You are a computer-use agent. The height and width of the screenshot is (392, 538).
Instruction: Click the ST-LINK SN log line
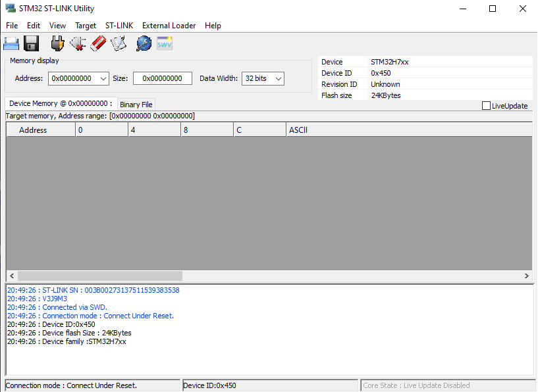[x=94, y=290]
